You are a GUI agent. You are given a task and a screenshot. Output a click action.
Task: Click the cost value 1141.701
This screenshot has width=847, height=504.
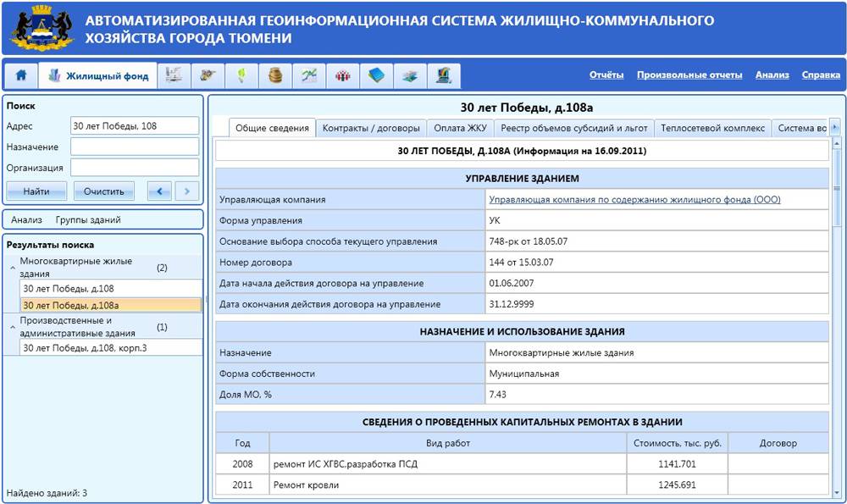(x=678, y=464)
